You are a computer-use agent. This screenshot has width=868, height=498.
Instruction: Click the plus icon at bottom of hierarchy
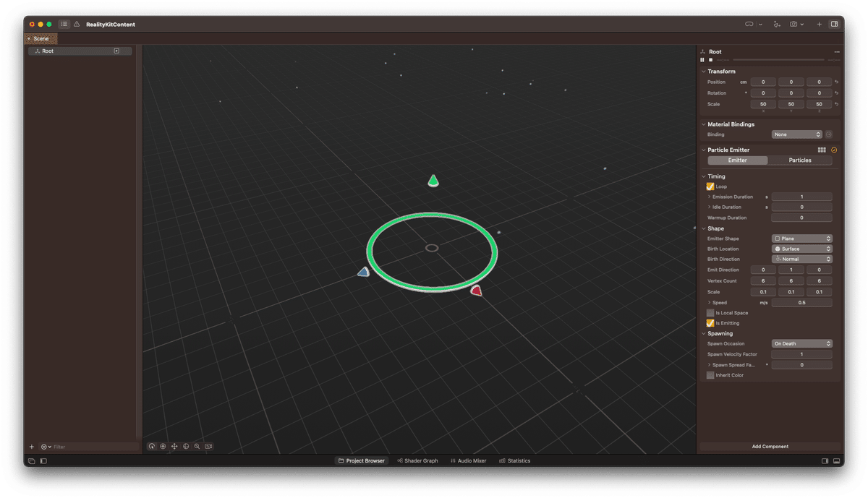(32, 447)
